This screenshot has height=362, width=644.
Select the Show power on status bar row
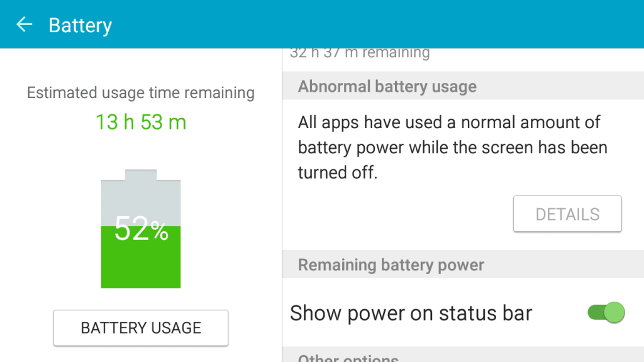pos(463,313)
